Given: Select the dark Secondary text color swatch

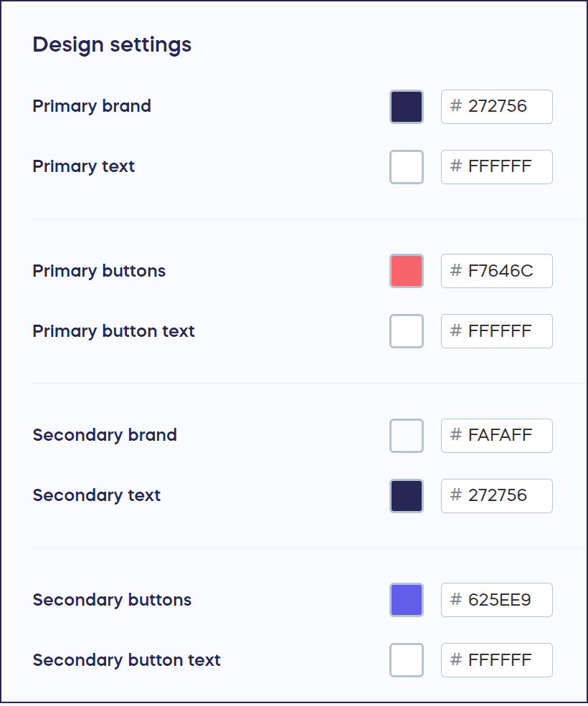Looking at the screenshot, I should (x=406, y=495).
